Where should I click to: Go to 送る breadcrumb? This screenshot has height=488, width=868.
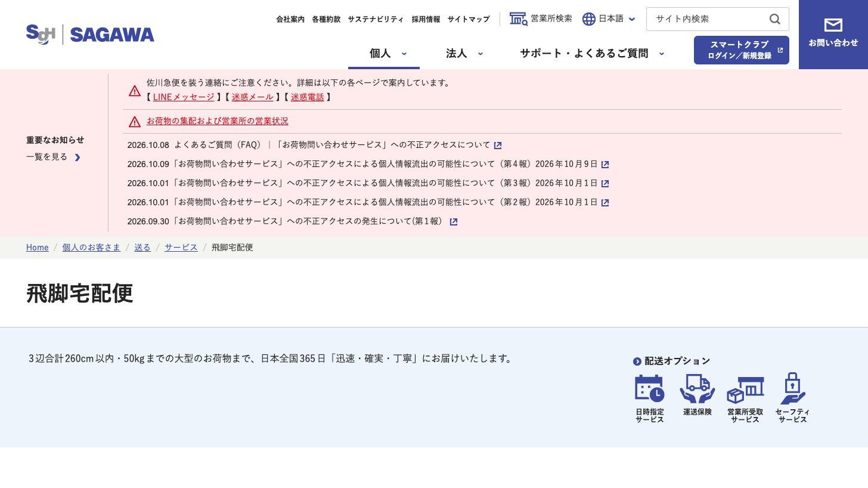pyautogui.click(x=142, y=248)
